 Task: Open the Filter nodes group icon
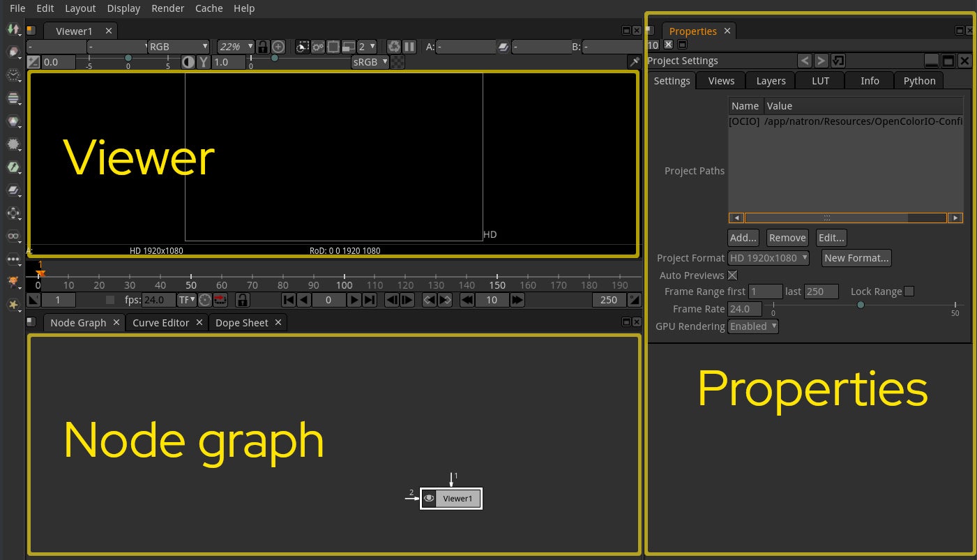14,144
